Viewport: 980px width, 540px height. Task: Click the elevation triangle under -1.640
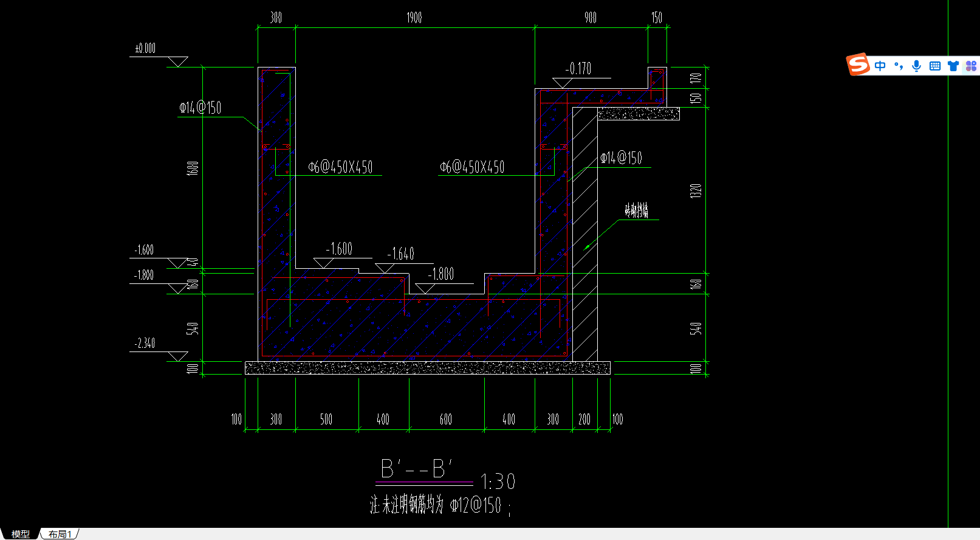[385, 268]
